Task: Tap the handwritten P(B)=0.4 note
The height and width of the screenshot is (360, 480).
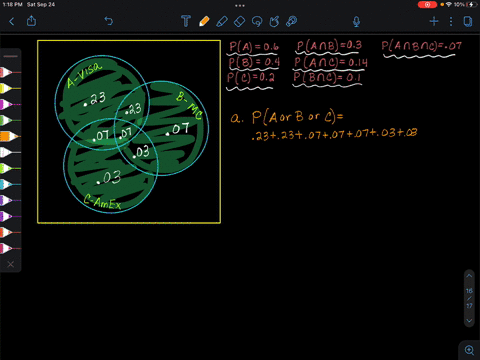Action: pyautogui.click(x=254, y=62)
